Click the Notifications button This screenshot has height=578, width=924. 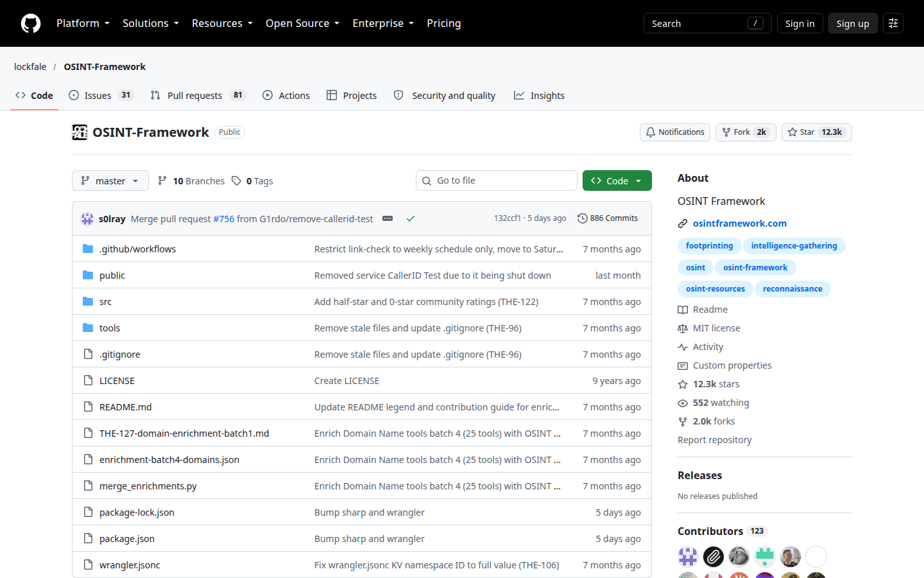[675, 132]
